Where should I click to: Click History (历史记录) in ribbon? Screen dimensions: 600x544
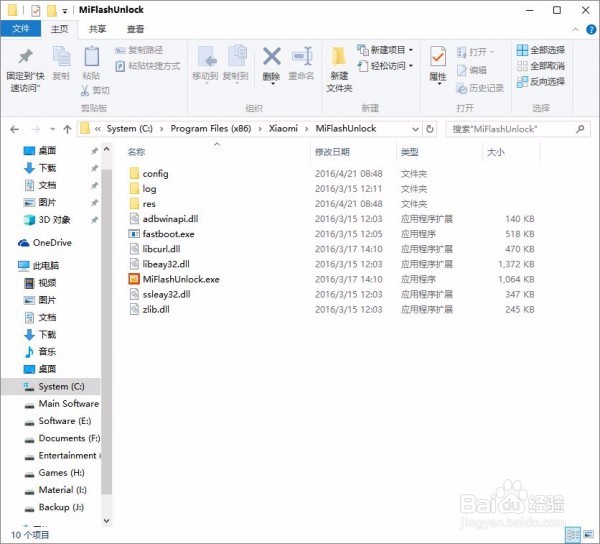pyautogui.click(x=480, y=88)
